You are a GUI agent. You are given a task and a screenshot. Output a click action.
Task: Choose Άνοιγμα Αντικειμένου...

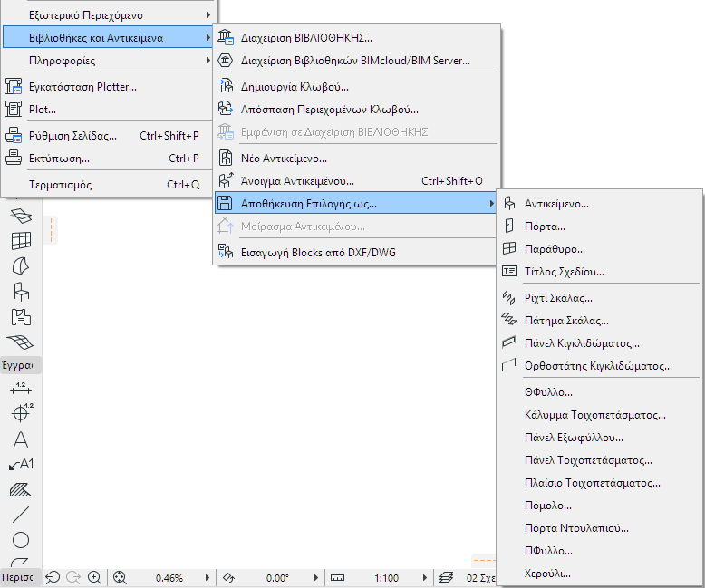[x=356, y=180]
